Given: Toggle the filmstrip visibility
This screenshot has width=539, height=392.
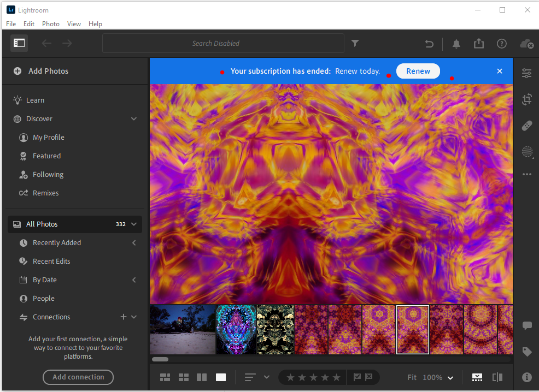Looking at the screenshot, I should pos(477,377).
